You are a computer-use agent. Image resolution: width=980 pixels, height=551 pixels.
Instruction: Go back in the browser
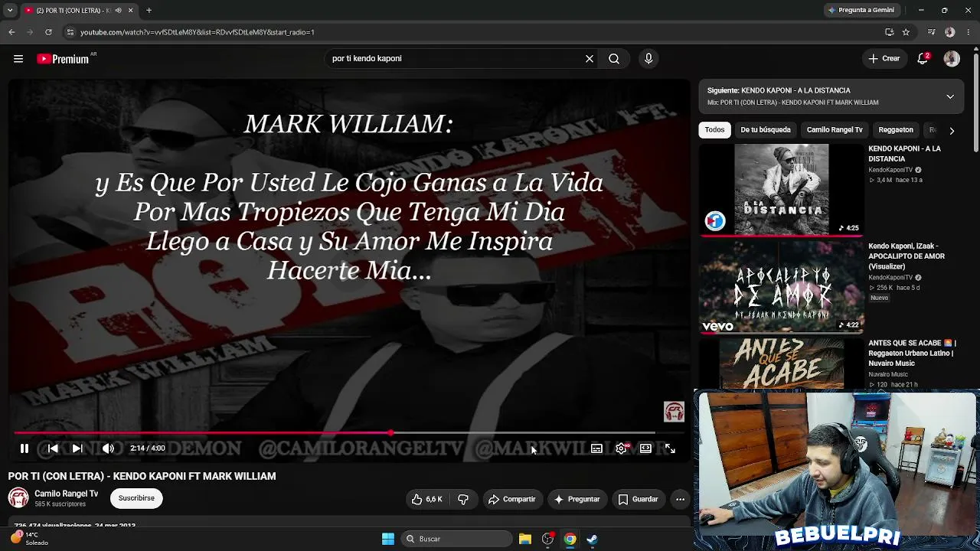tap(11, 32)
